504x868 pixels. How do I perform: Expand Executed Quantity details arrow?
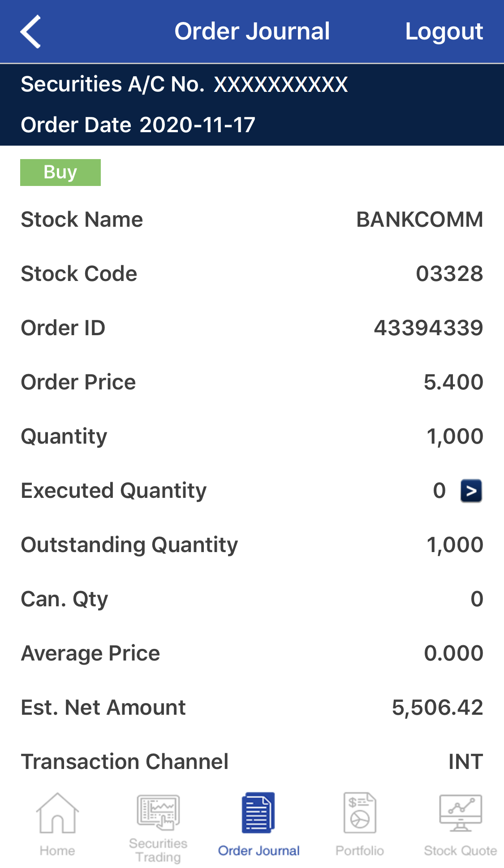(x=471, y=491)
